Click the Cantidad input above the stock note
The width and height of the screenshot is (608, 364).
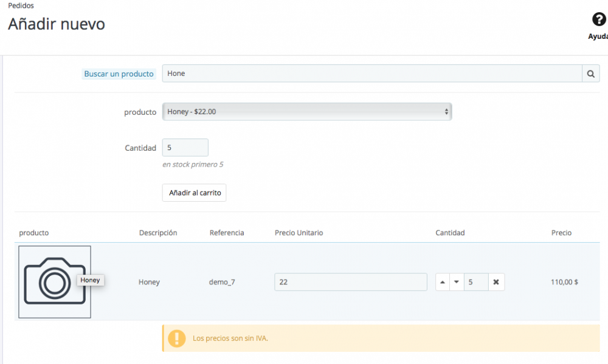185,148
